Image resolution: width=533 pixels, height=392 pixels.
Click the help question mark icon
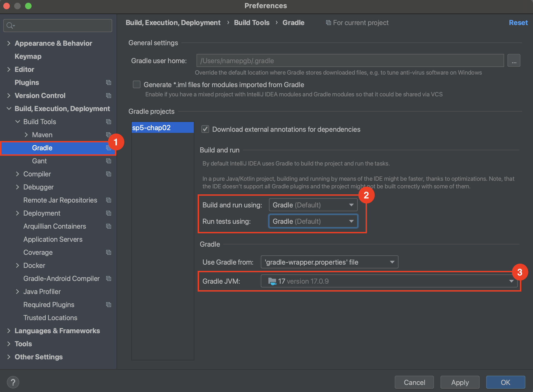[x=13, y=382]
